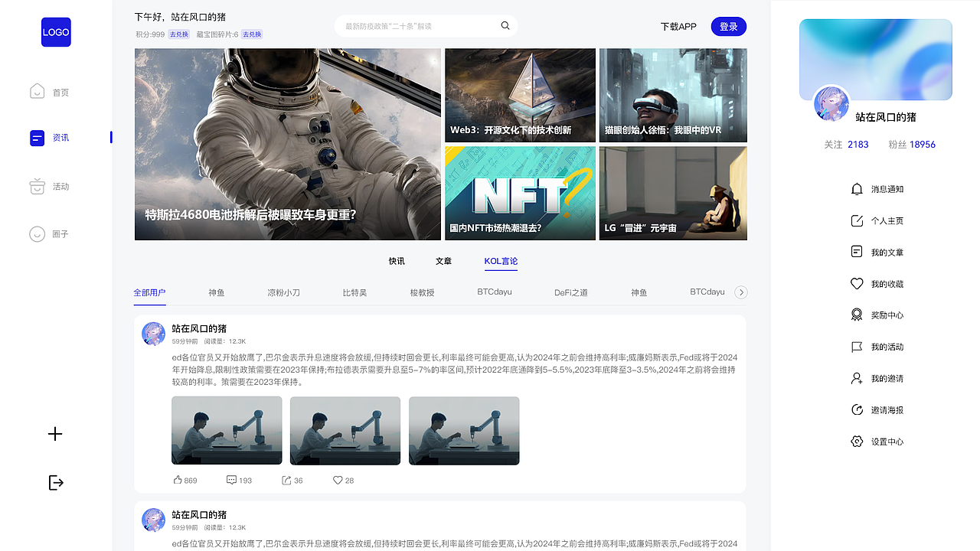This screenshot has width=980, height=551.
Task: Open 粉丝 18956 followers count
Action: click(x=912, y=145)
